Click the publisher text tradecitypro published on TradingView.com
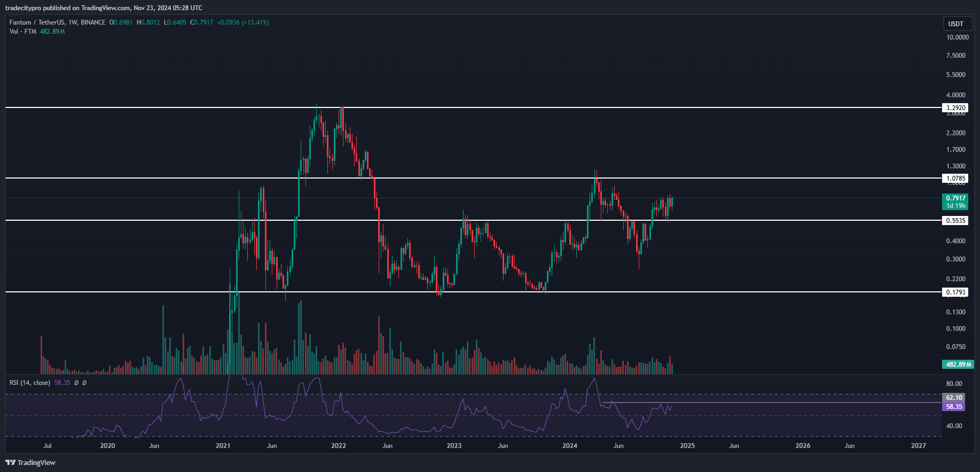Image resolution: width=980 pixels, height=472 pixels. [68, 8]
